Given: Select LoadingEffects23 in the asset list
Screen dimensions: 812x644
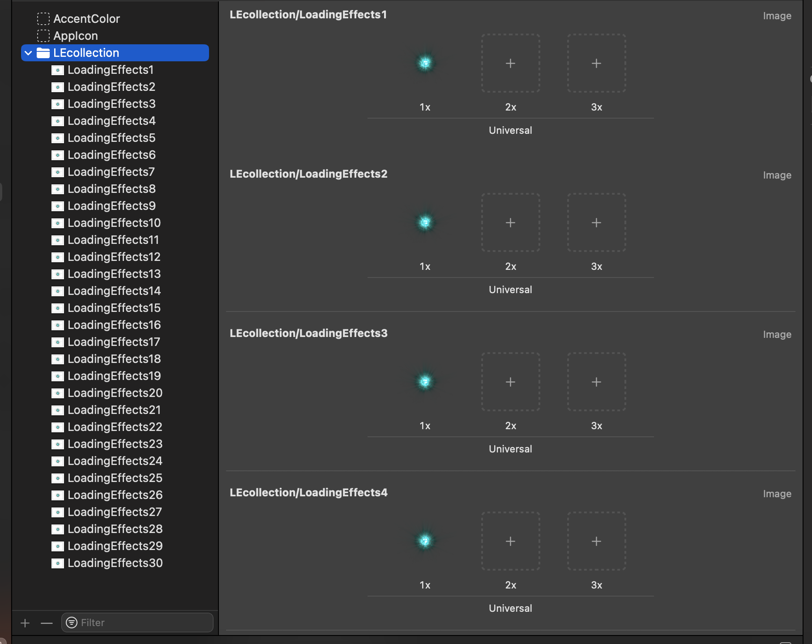Looking at the screenshot, I should click(x=115, y=444).
